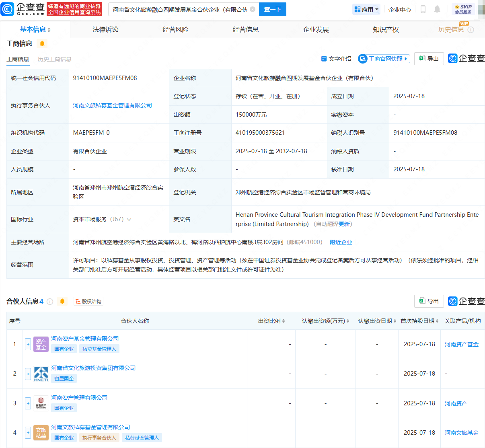
Task: Switch to 经营信息 tab
Action: point(246,30)
